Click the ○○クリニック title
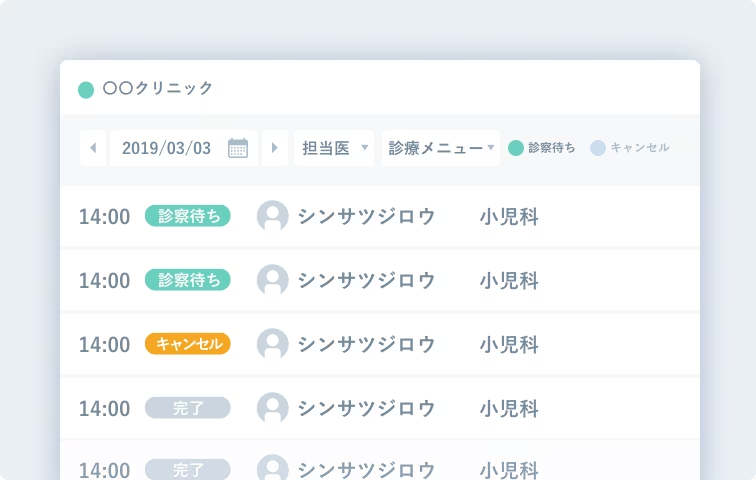 pyautogui.click(x=158, y=88)
